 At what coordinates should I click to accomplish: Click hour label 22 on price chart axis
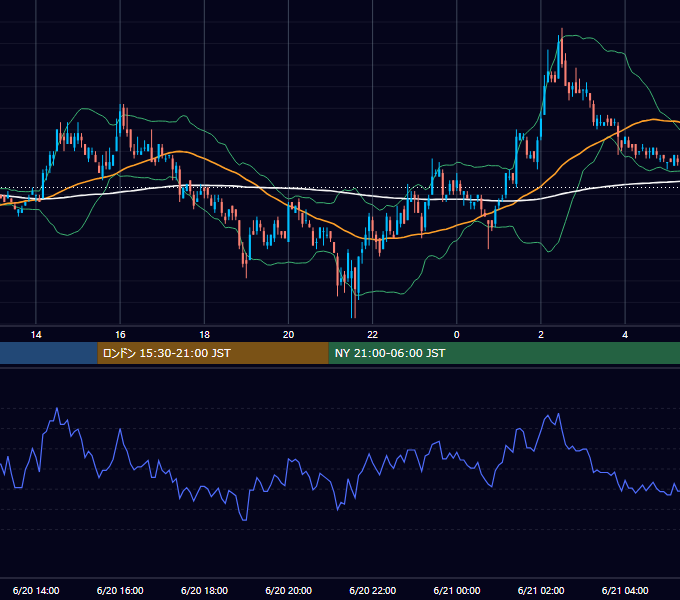373,335
